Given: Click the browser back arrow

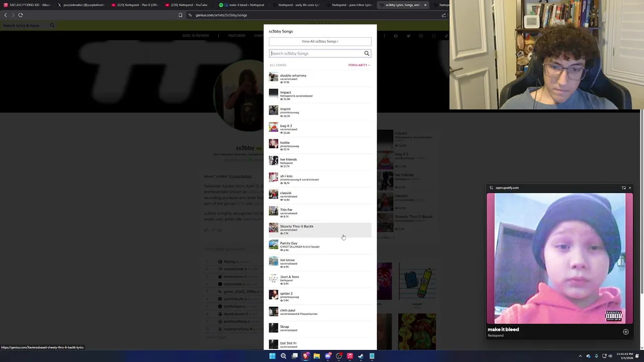Looking at the screenshot, I should coord(6,15).
